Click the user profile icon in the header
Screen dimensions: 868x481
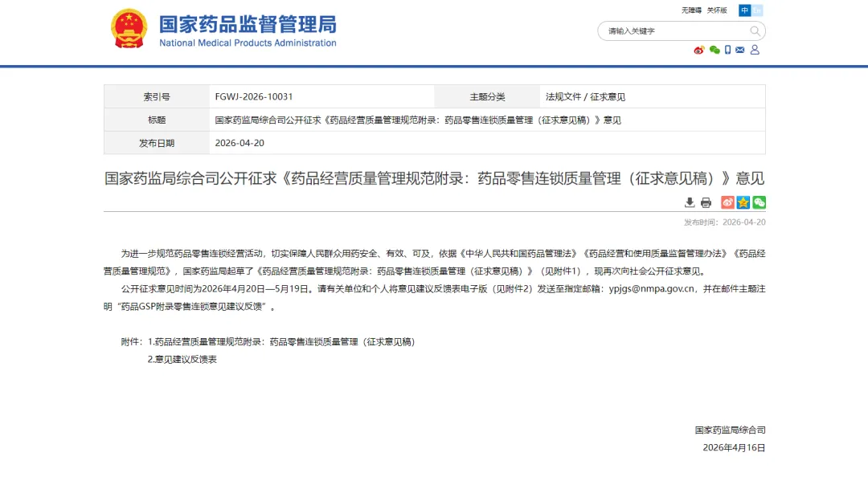pyautogui.click(x=755, y=50)
